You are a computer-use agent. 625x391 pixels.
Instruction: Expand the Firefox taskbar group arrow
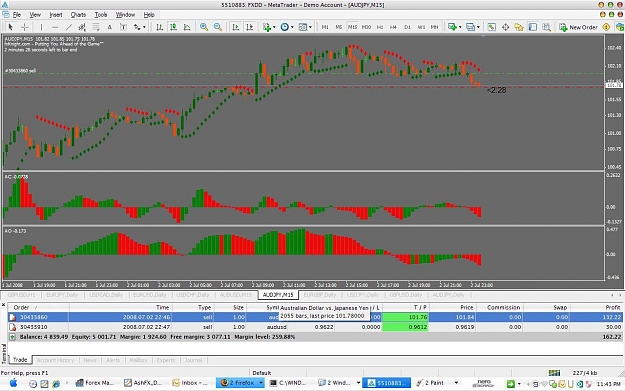coord(261,383)
